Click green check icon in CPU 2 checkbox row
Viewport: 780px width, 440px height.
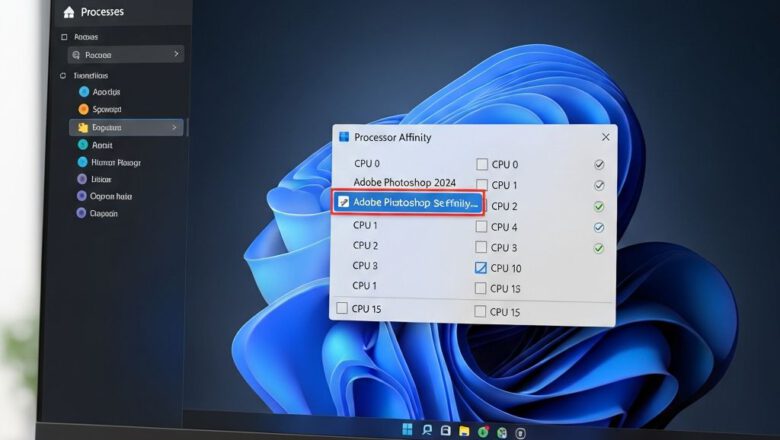click(x=599, y=206)
